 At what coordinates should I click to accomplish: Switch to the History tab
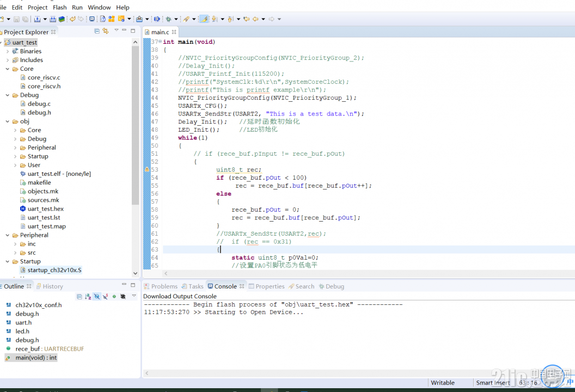pos(50,286)
